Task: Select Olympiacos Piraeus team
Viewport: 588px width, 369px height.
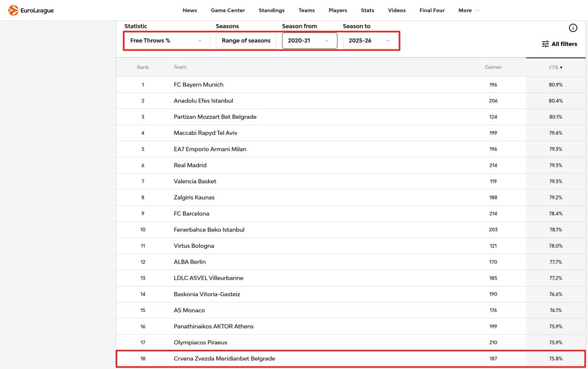Action: [x=201, y=343]
